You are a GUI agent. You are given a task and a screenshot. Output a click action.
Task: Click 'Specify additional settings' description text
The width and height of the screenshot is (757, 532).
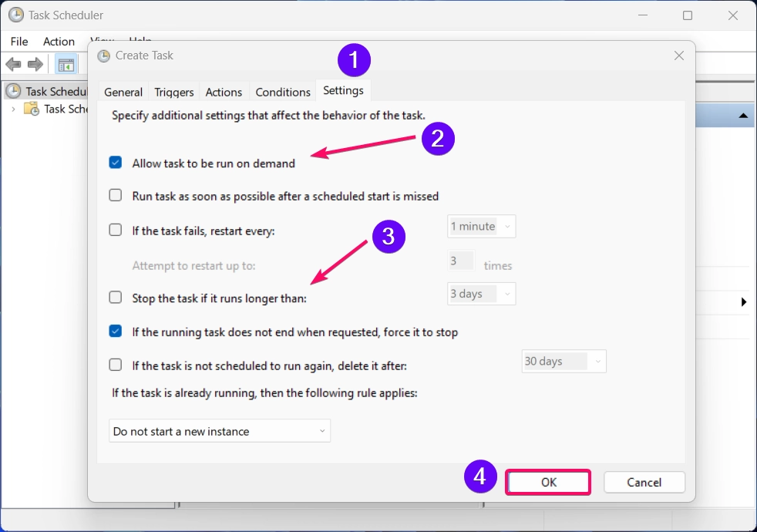[x=268, y=116]
